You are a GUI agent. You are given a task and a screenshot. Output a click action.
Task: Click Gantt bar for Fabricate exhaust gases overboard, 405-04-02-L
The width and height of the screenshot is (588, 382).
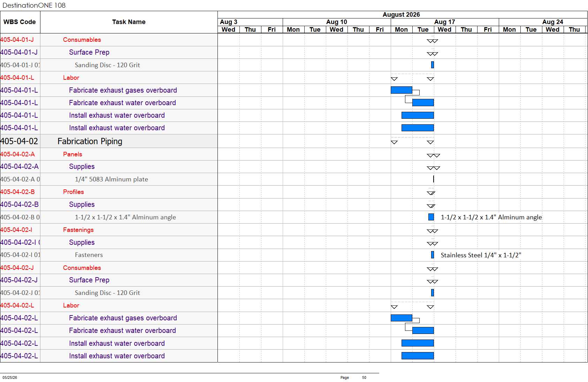pyautogui.click(x=402, y=318)
